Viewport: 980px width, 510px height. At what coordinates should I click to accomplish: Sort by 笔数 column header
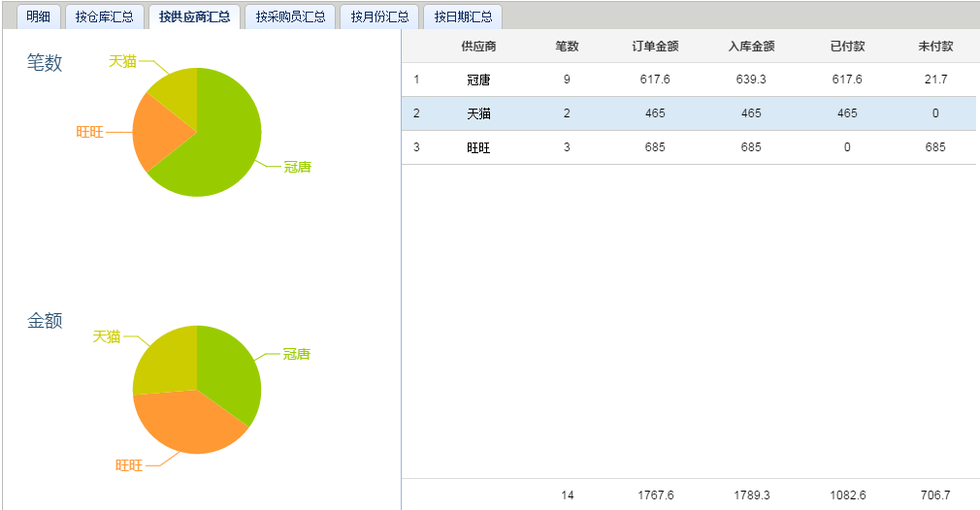tap(567, 47)
